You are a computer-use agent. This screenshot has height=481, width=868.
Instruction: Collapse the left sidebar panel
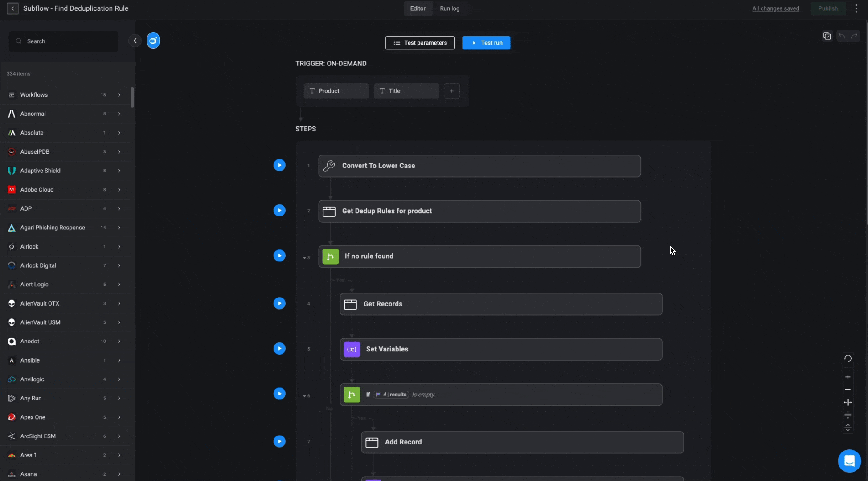(135, 41)
